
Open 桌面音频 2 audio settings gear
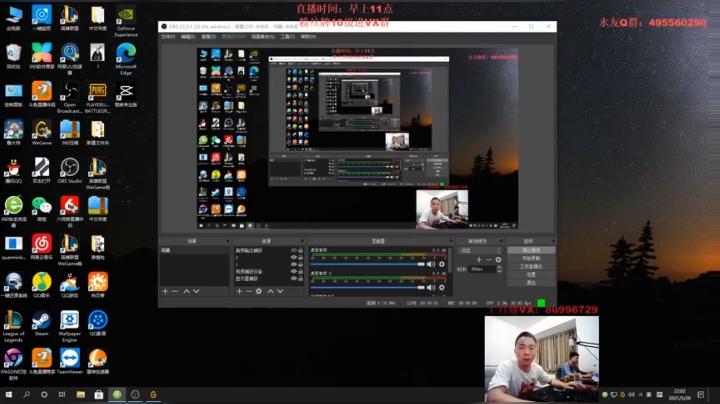(x=442, y=287)
